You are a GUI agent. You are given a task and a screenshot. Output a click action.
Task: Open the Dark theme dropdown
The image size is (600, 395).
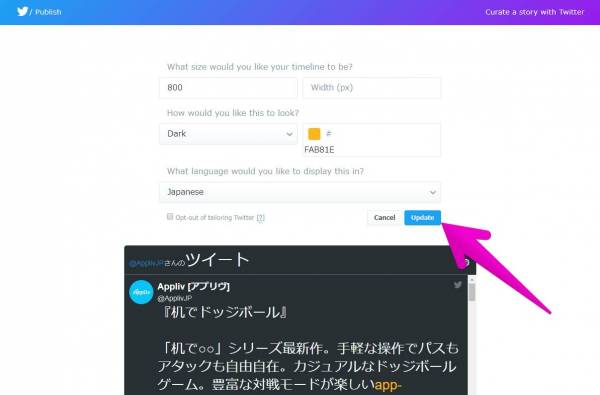tap(228, 134)
